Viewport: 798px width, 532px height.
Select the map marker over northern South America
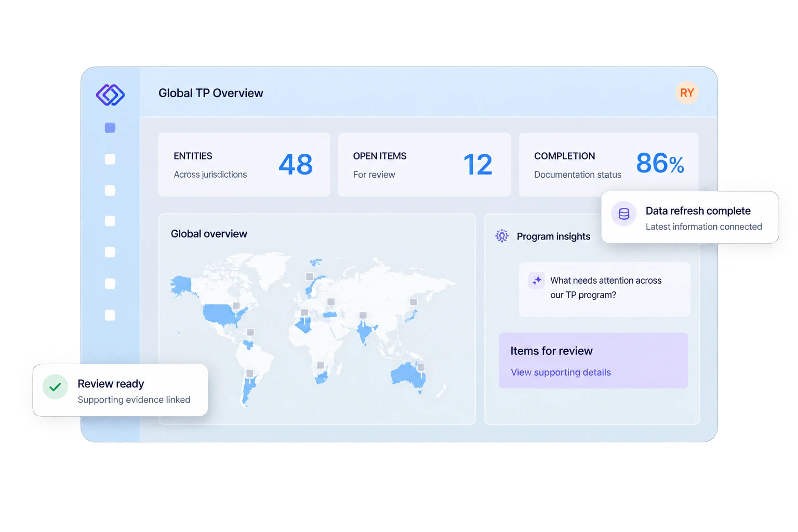250,332
